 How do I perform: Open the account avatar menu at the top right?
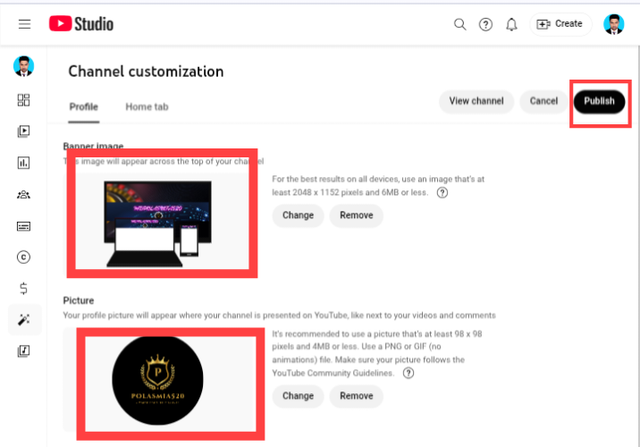click(614, 24)
